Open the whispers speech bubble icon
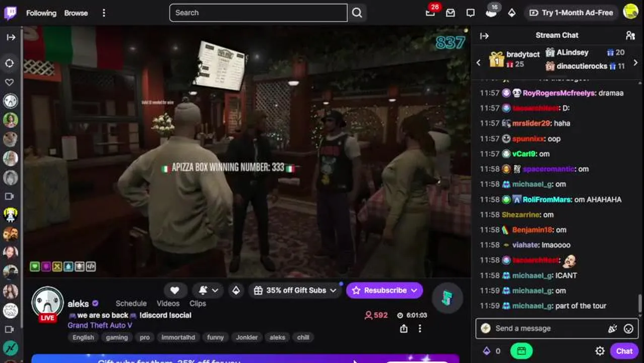Image resolution: width=644 pixels, height=363 pixels. click(x=471, y=13)
